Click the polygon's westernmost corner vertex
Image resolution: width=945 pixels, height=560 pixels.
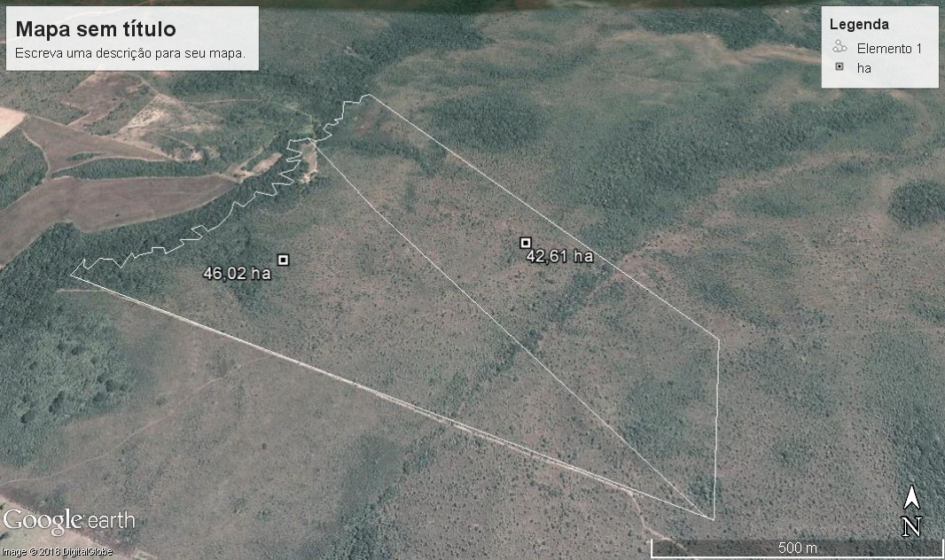pos(71,275)
